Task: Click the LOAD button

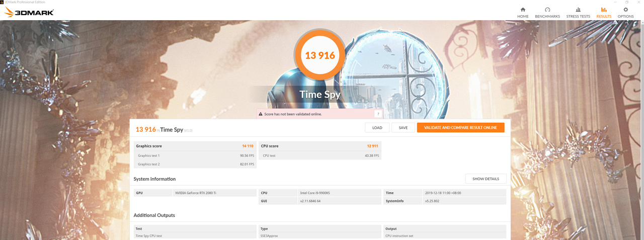Action: [x=377, y=128]
